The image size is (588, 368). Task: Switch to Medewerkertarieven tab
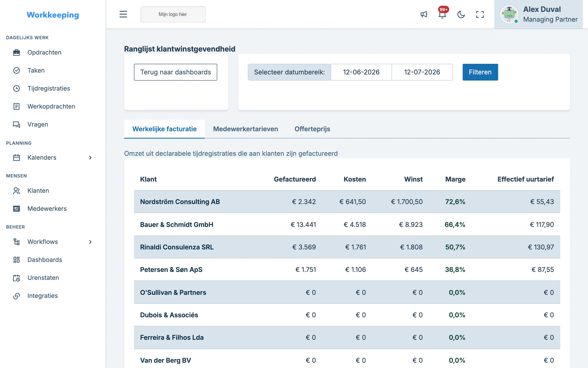[245, 129]
